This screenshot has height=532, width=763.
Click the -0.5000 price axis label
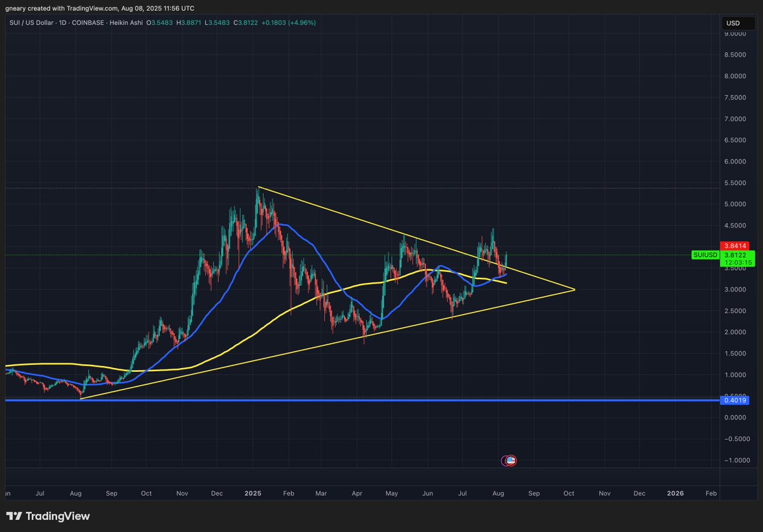pyautogui.click(x=736, y=439)
